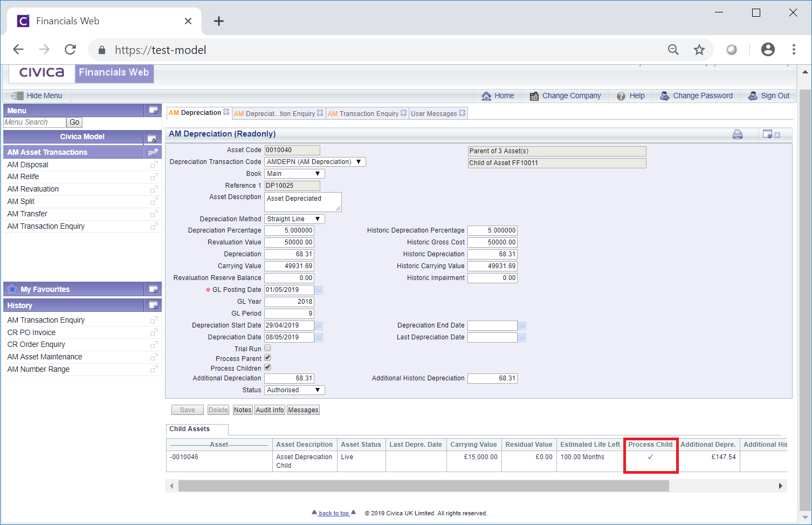Click the calendar icon next to GL Posting Date
Screen dimensions: 812x525
(x=319, y=290)
